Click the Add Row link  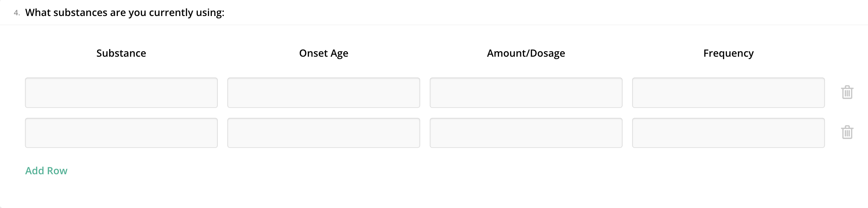click(46, 171)
